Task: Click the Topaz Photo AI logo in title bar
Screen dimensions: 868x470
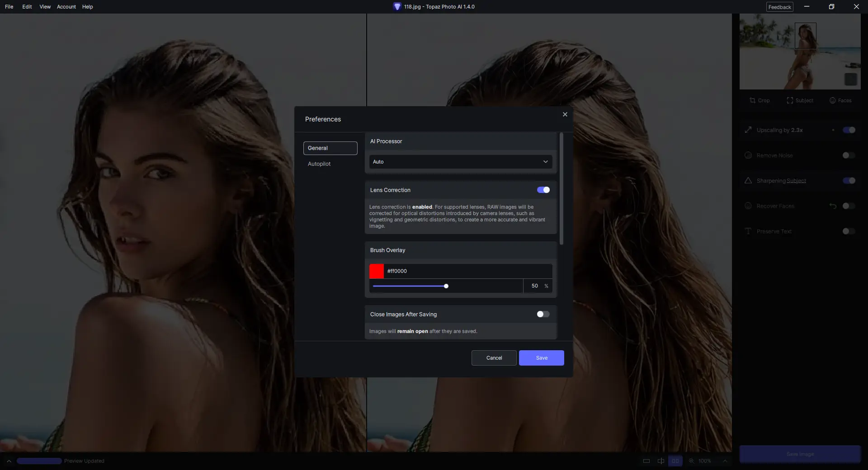Action: pyautogui.click(x=397, y=7)
